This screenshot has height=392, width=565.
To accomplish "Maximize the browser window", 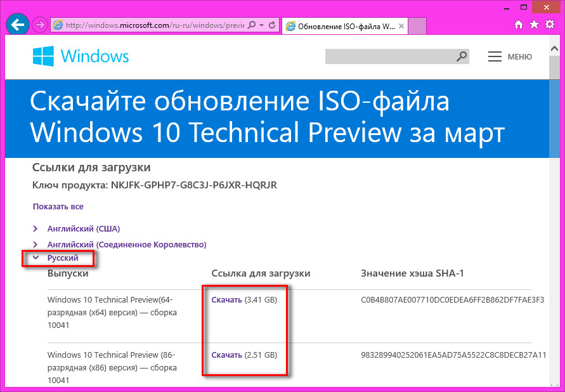I will point(524,6).
